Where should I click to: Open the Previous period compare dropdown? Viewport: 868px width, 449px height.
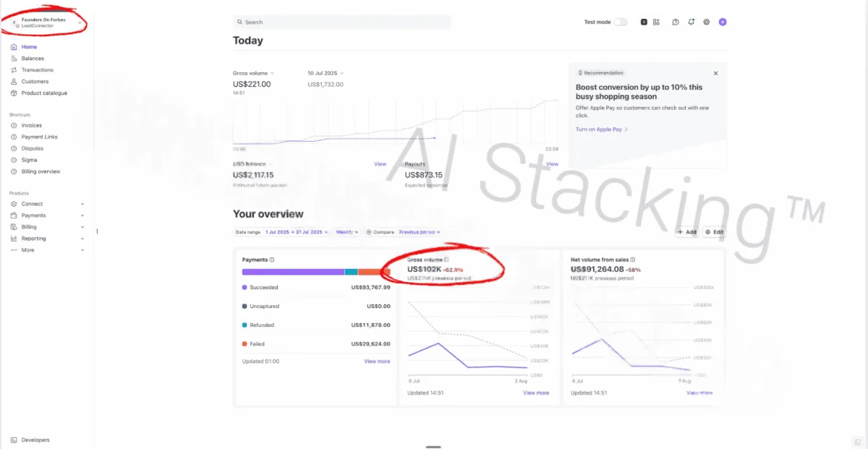pyautogui.click(x=420, y=232)
